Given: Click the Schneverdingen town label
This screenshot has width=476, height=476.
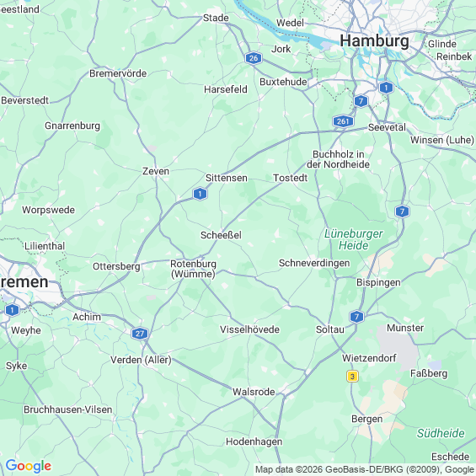Looking at the screenshot, I should pos(314,263).
